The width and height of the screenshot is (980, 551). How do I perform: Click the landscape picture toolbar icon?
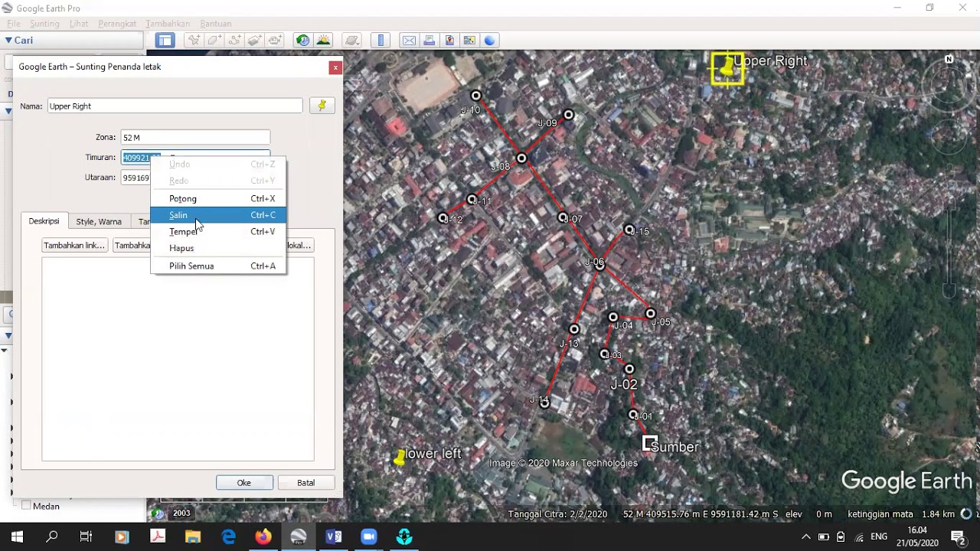pyautogui.click(x=469, y=41)
